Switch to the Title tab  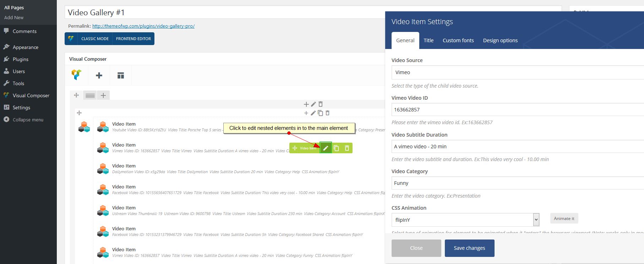tap(429, 40)
